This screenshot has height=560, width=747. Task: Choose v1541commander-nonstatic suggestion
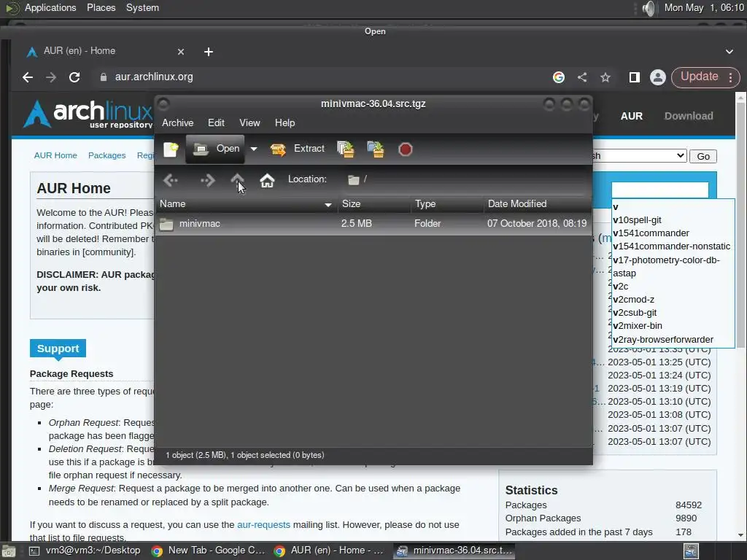click(x=673, y=246)
